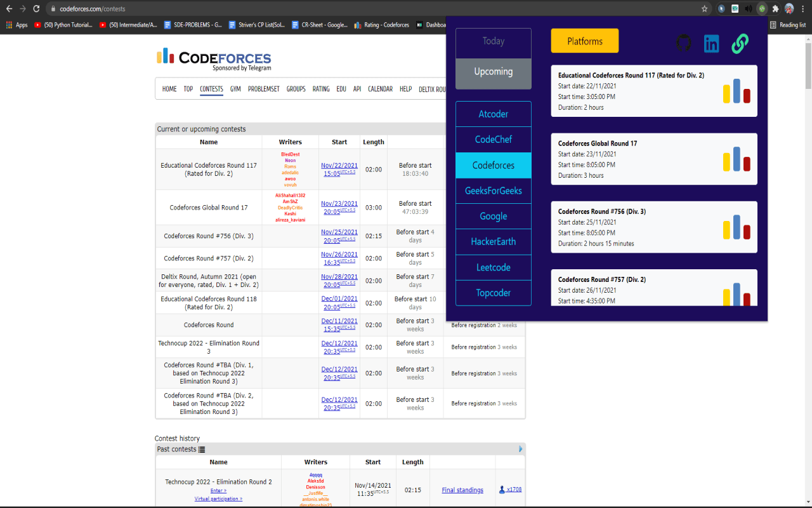Open the Reading list
The height and width of the screenshot is (508, 812).
click(787, 25)
